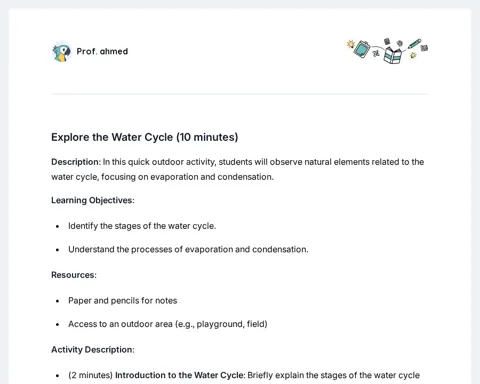Select the Understand the processes bullet item
This screenshot has height=384, width=480.
click(188, 249)
